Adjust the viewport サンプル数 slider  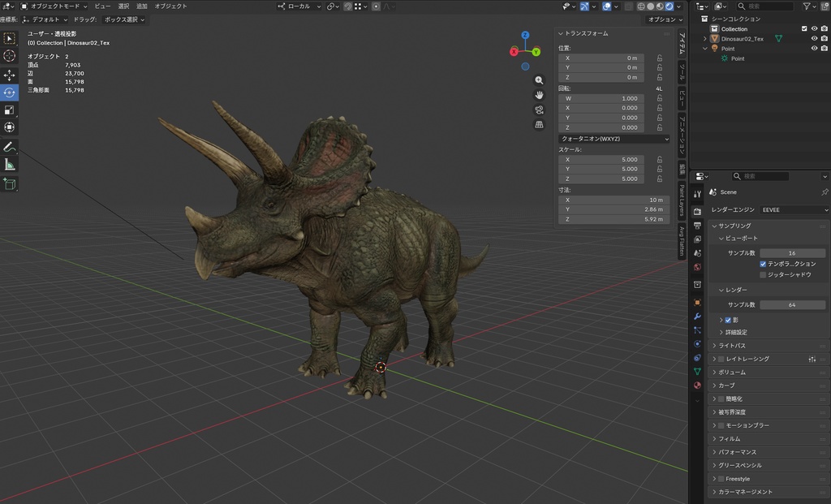click(791, 252)
